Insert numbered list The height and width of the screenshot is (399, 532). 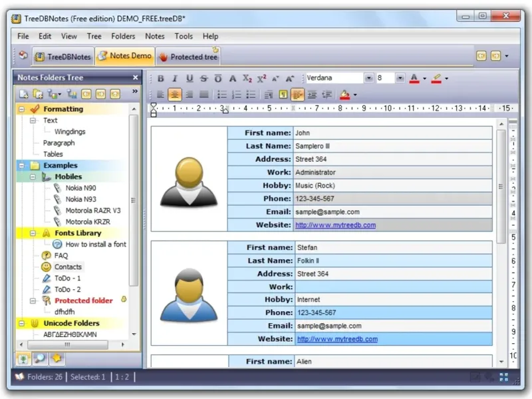point(236,94)
